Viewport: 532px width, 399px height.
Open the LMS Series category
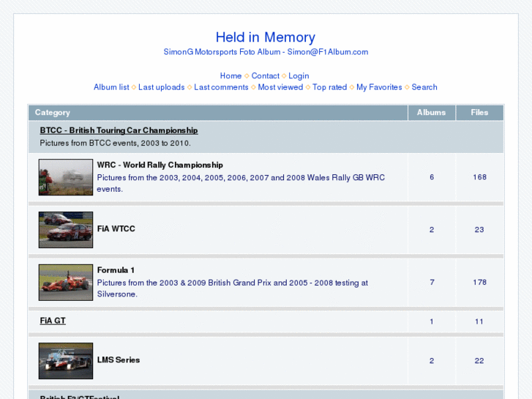[119, 360]
